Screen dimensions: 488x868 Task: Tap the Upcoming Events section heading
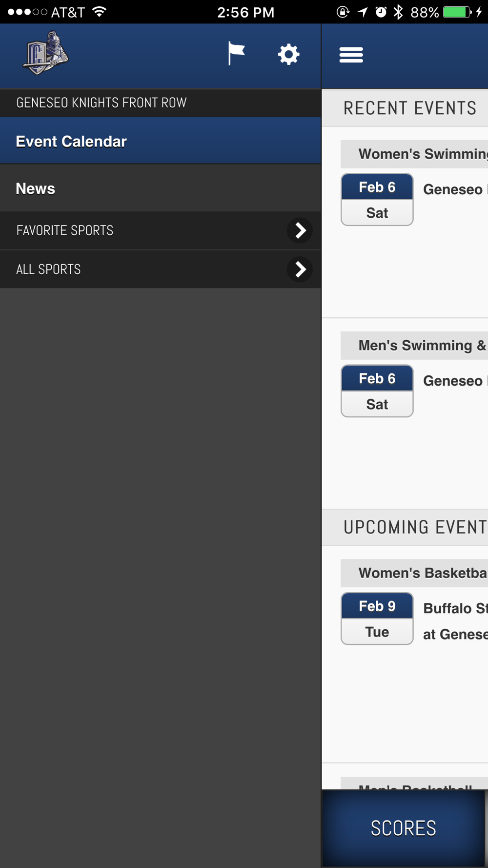[414, 527]
